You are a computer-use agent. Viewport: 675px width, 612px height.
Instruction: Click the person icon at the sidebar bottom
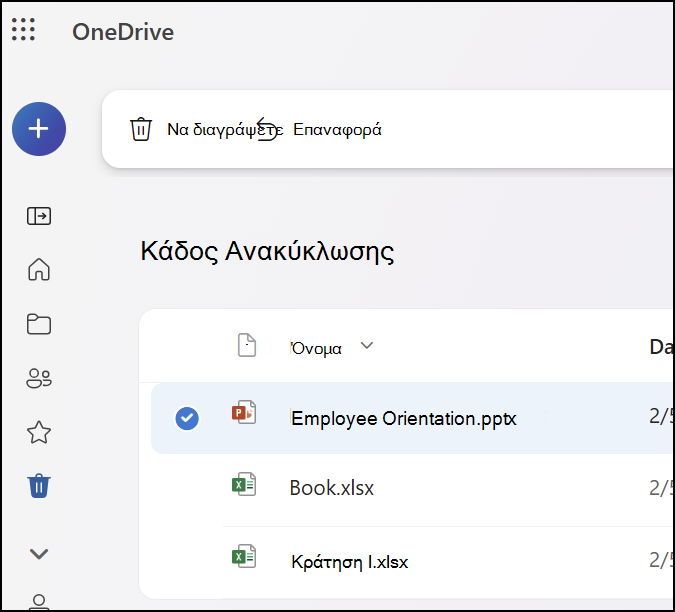click(x=39, y=602)
